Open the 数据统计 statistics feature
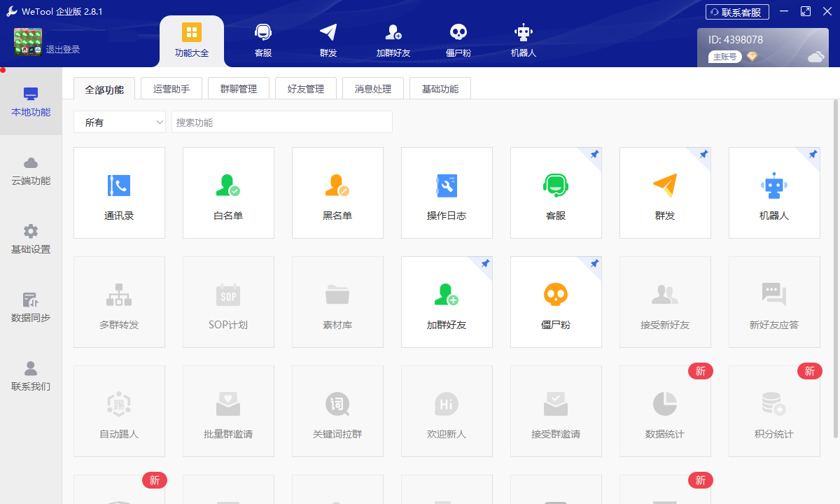Viewport: 840px width, 504px height. [665, 411]
